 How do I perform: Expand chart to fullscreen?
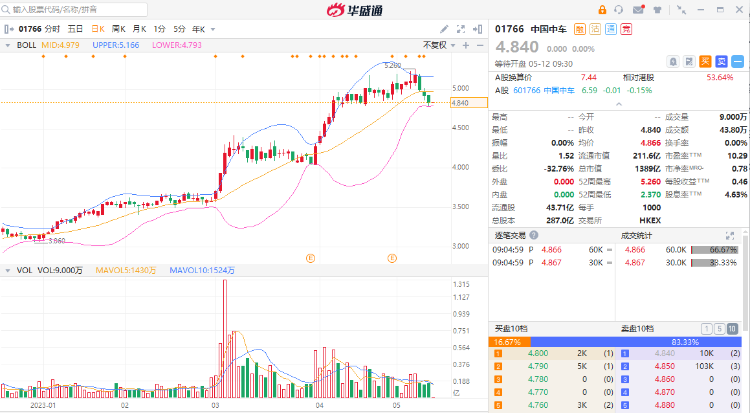pyautogui.click(x=461, y=29)
